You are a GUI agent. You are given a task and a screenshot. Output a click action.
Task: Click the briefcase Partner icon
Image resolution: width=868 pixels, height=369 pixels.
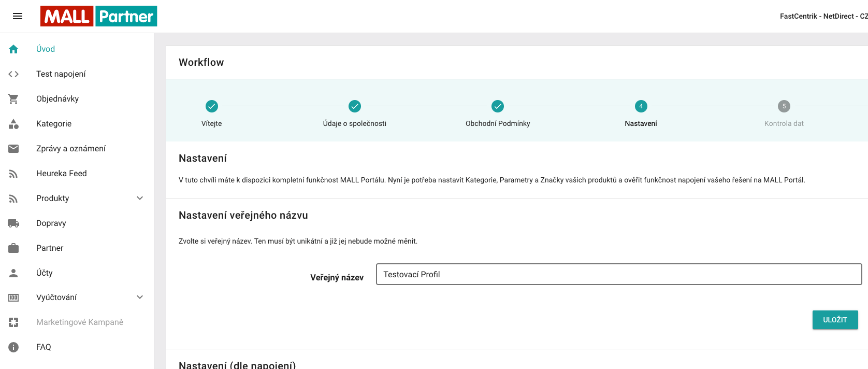[13, 248]
